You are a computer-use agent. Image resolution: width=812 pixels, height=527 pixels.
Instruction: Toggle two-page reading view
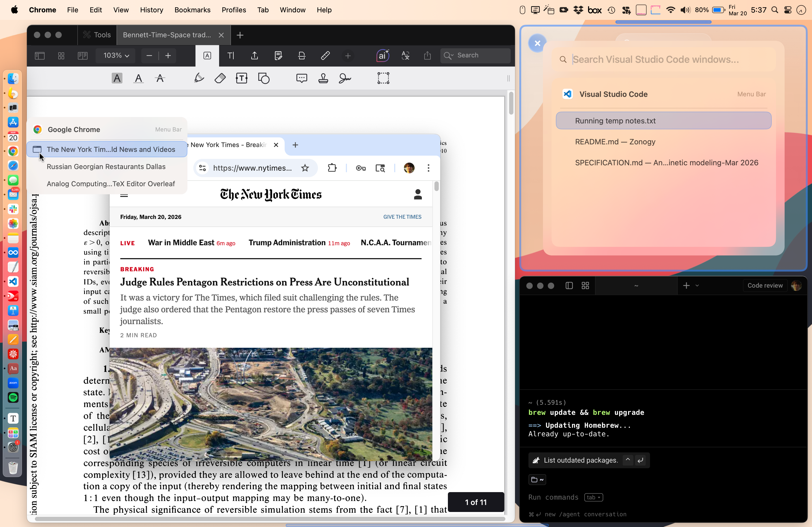pyautogui.click(x=82, y=56)
